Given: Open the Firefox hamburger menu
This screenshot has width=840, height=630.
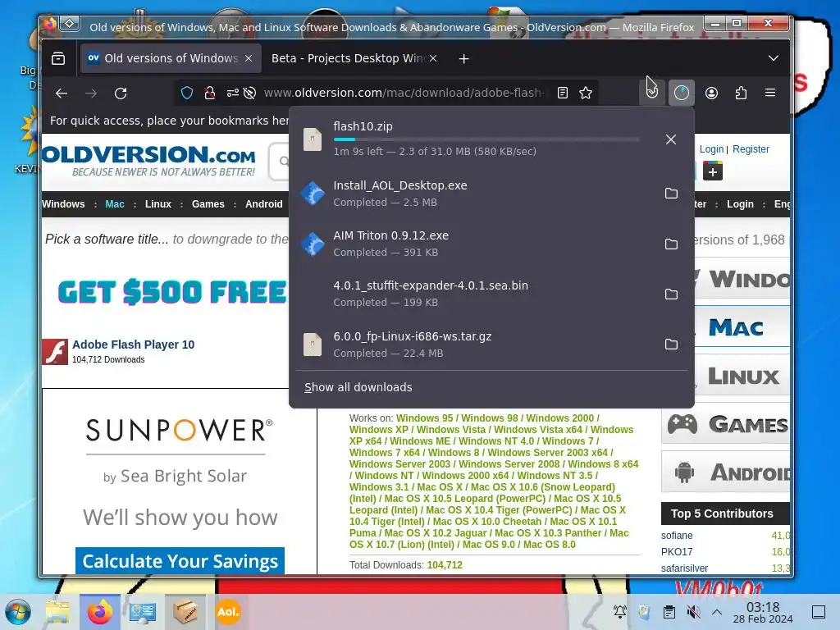Looking at the screenshot, I should click(x=770, y=94).
